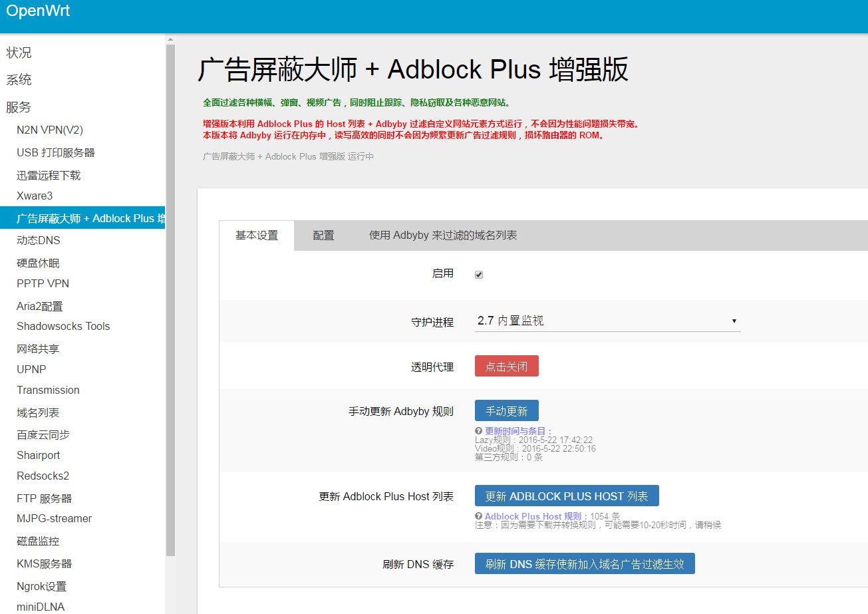Image resolution: width=868 pixels, height=614 pixels.
Task: Go to UPNP settings
Action: coord(31,369)
